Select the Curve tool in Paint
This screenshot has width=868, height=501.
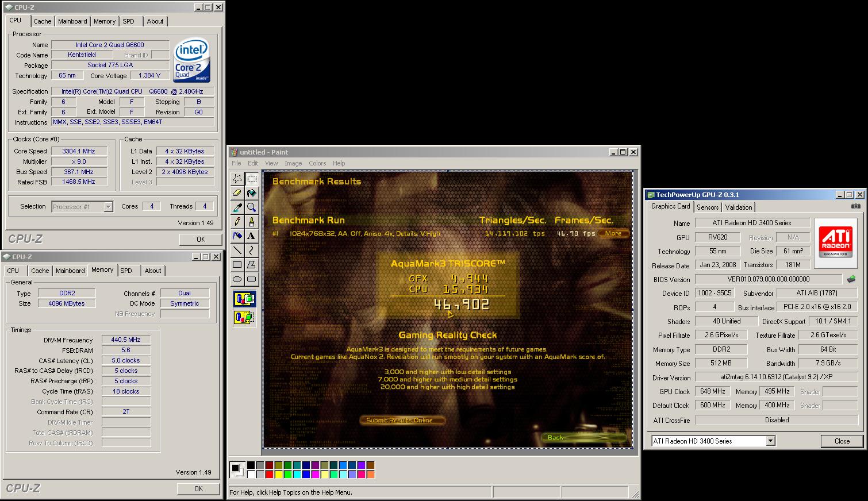point(252,250)
